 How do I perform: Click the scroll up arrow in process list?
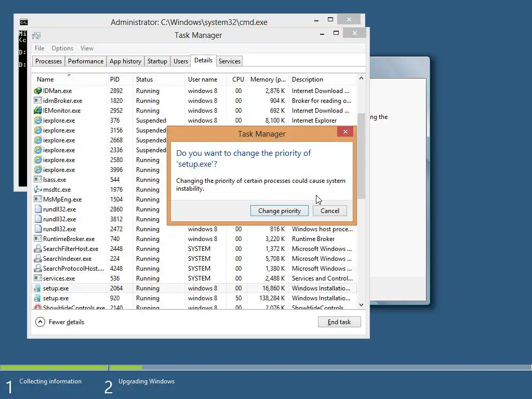tap(361, 78)
